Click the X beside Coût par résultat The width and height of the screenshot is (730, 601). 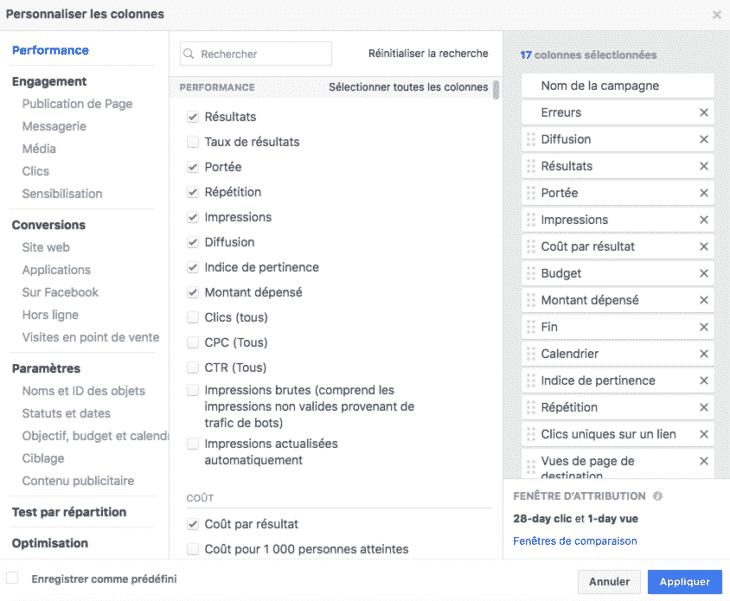[x=704, y=247]
